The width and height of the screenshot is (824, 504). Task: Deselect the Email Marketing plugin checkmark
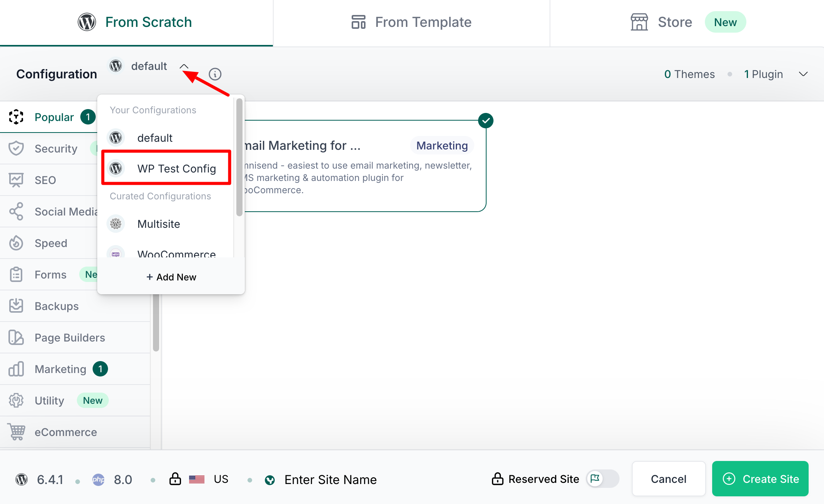485,120
